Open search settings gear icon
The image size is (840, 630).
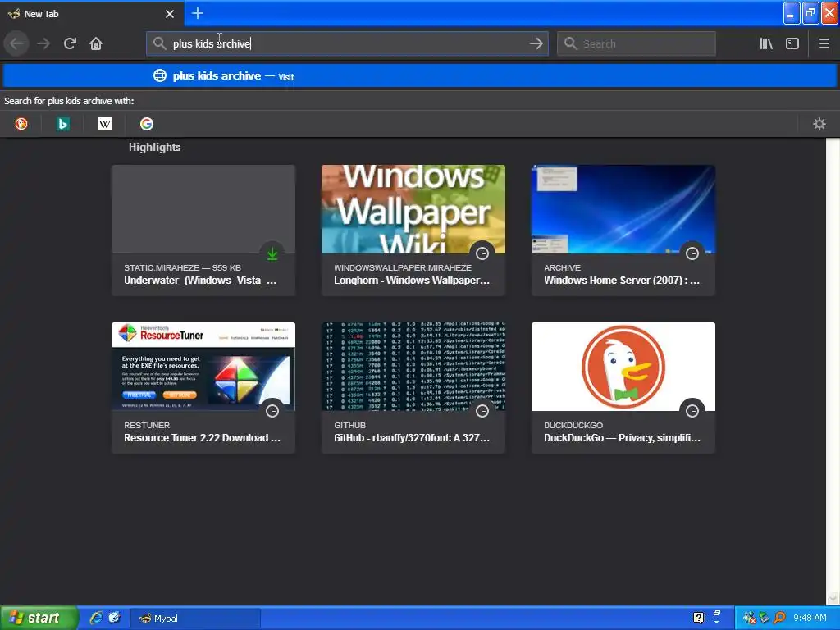point(819,125)
